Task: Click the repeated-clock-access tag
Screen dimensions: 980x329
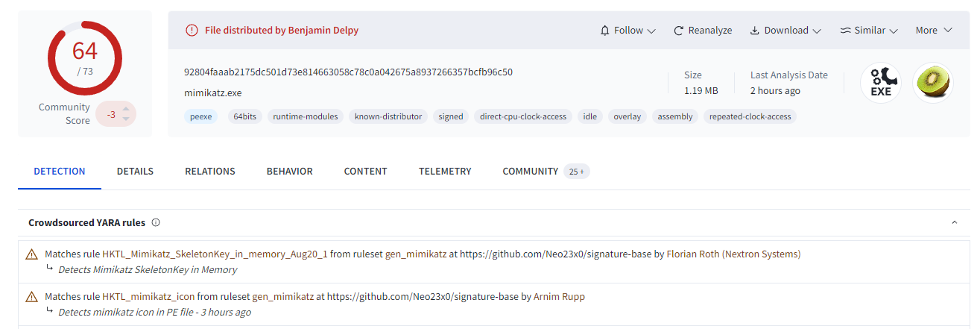Action: pos(750,116)
